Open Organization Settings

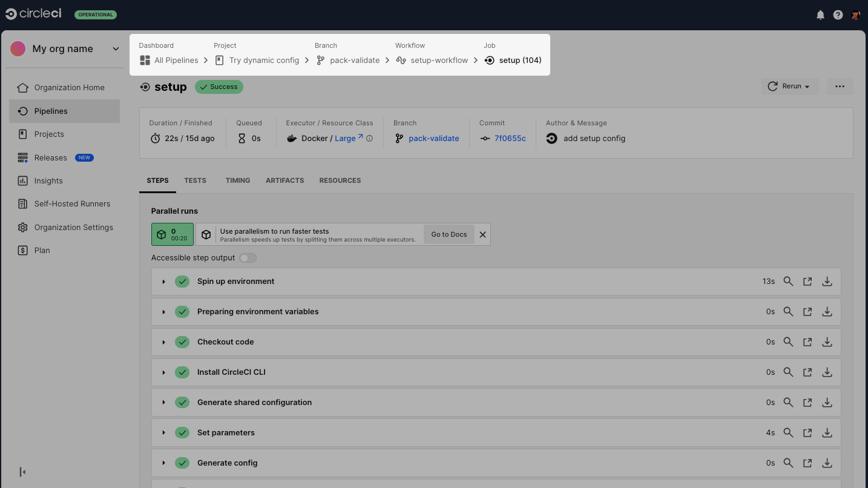tap(65, 227)
